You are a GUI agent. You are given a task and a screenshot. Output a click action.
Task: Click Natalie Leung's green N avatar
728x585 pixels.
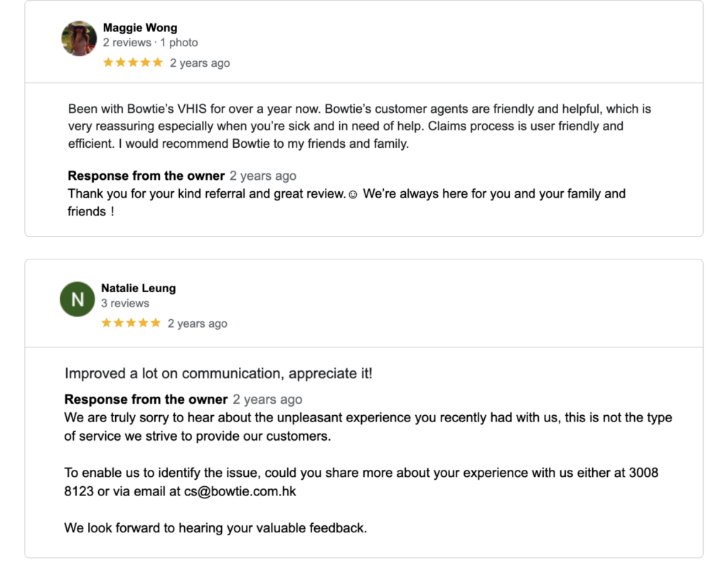77,299
